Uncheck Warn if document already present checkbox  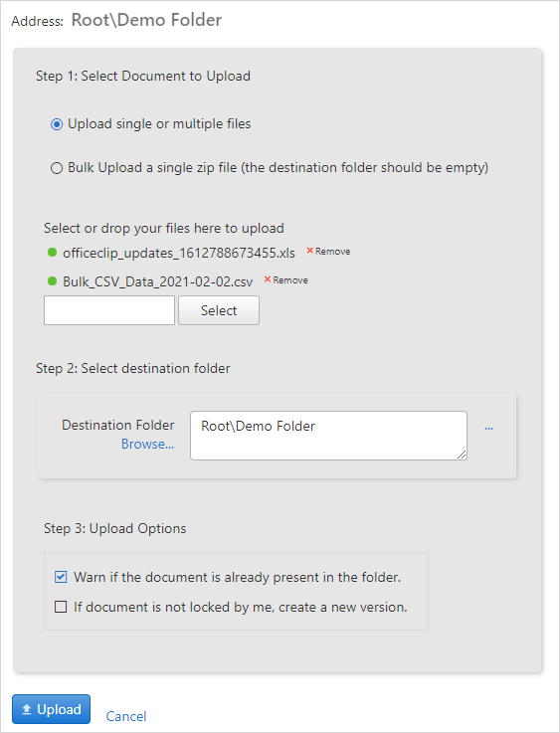point(61,577)
